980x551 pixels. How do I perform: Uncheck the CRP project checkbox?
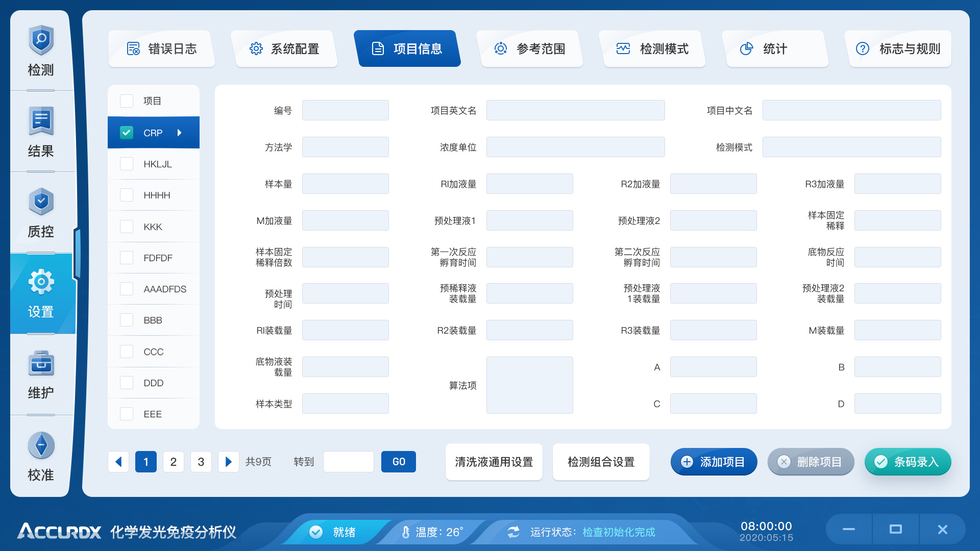click(126, 132)
